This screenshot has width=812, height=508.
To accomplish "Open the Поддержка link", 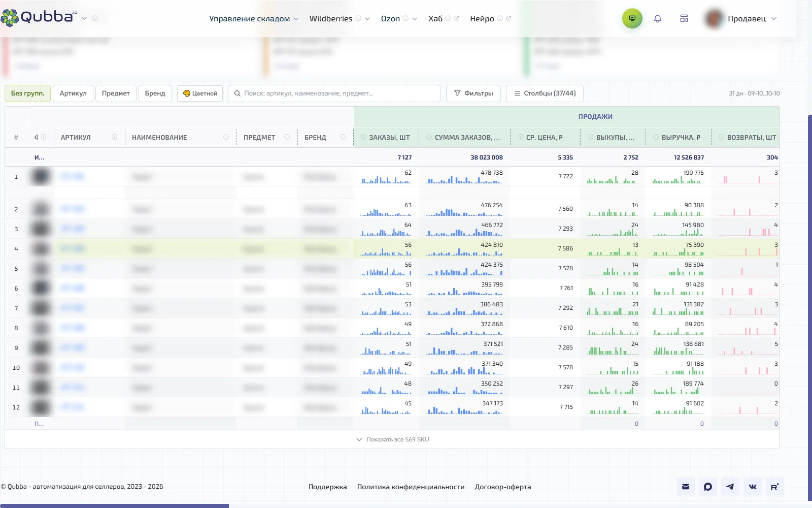I will click(x=328, y=487).
